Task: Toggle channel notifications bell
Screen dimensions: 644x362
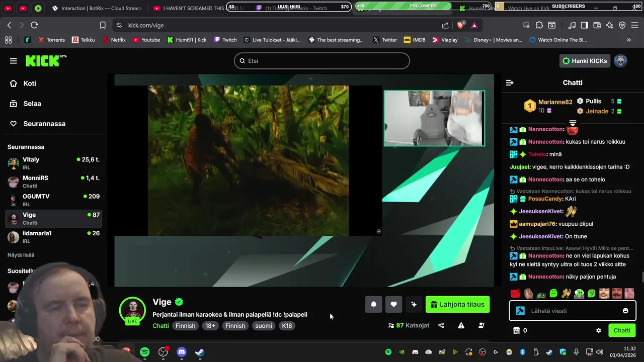Action: click(x=373, y=304)
